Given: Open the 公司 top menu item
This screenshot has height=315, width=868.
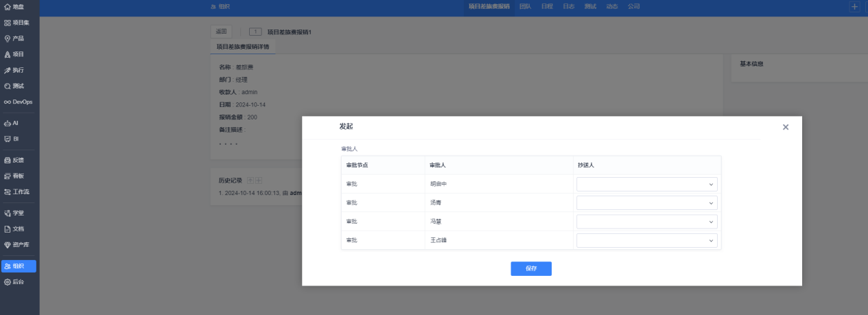Looking at the screenshot, I should 633,6.
